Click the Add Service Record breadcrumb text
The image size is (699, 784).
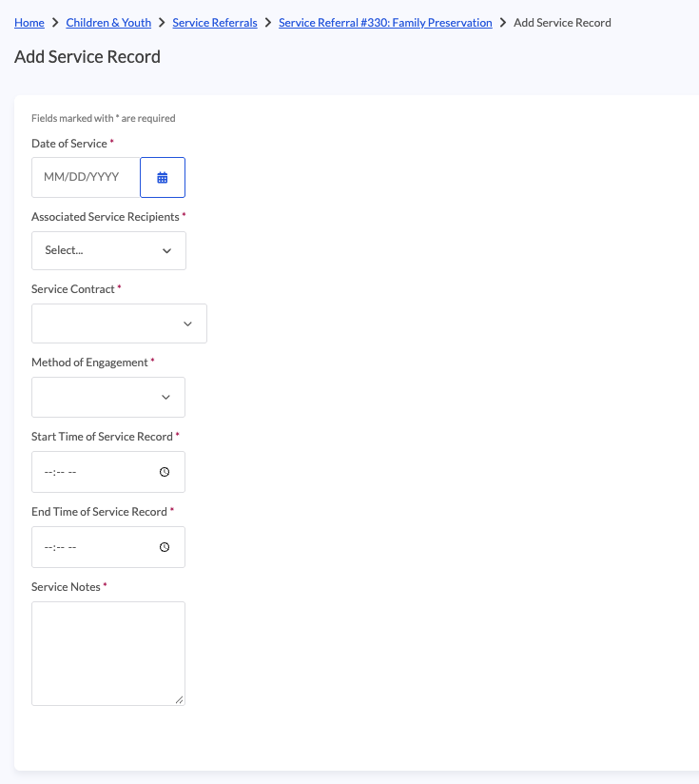[562, 23]
